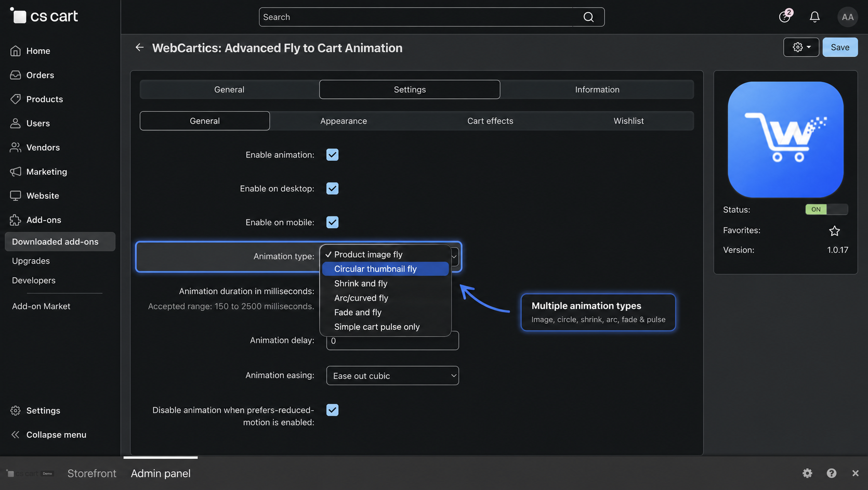Open Developers in sidebar
The width and height of the screenshot is (868, 490).
pyautogui.click(x=34, y=280)
